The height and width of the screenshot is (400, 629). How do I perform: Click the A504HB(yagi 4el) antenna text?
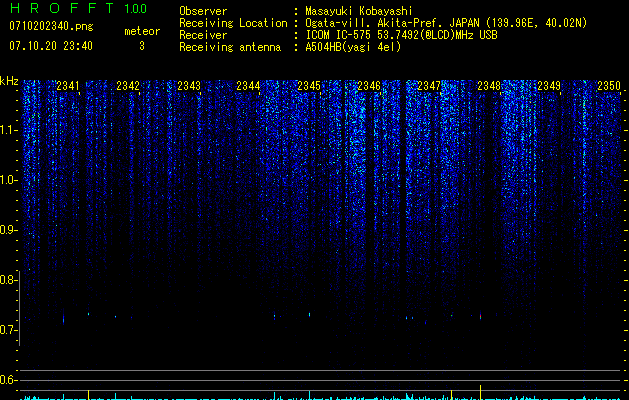(x=353, y=47)
